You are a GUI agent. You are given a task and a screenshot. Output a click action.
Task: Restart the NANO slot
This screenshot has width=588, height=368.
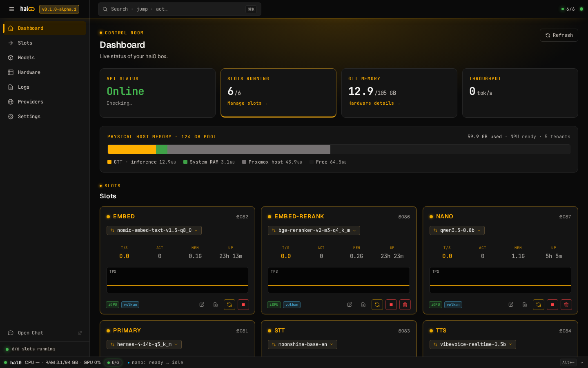pyautogui.click(x=539, y=305)
